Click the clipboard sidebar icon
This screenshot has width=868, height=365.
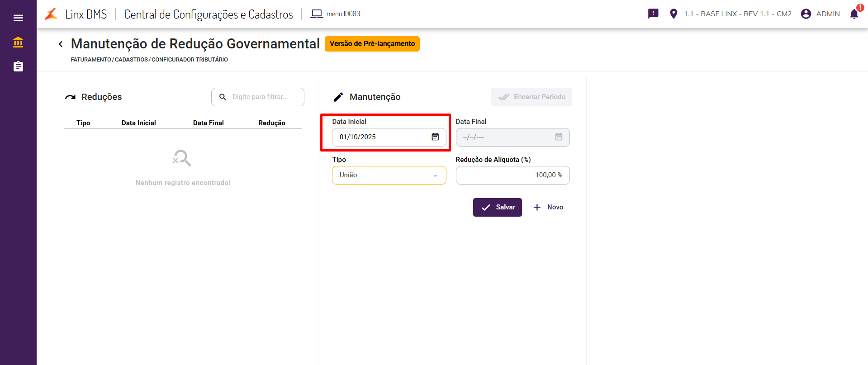pos(18,66)
